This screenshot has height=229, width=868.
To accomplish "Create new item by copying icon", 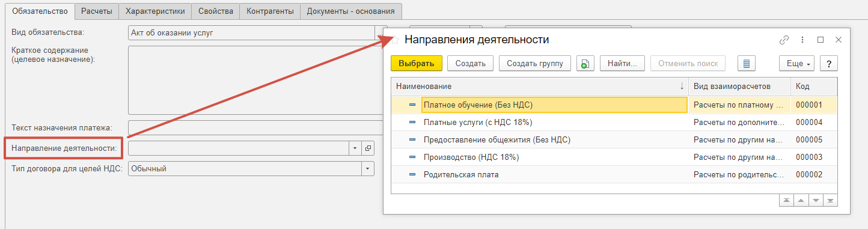I will 585,63.
